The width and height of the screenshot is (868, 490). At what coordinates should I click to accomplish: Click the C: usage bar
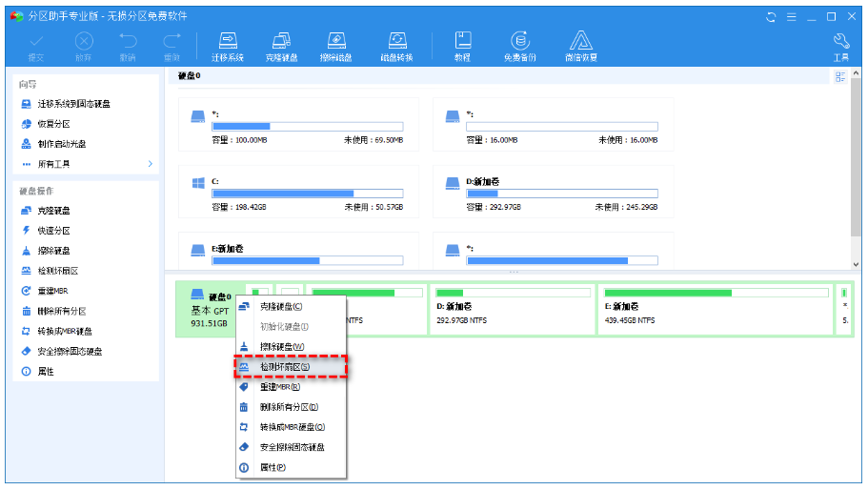[307, 194]
